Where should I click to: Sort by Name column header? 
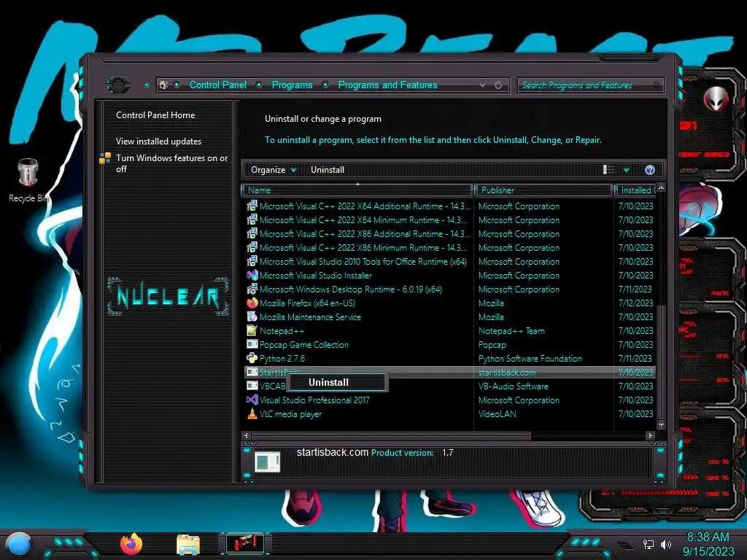point(357,190)
